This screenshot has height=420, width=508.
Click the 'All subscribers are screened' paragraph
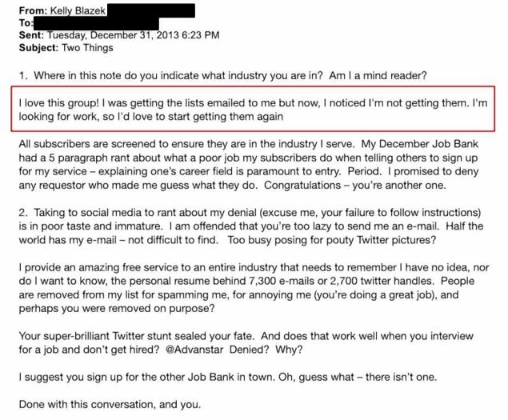click(249, 165)
